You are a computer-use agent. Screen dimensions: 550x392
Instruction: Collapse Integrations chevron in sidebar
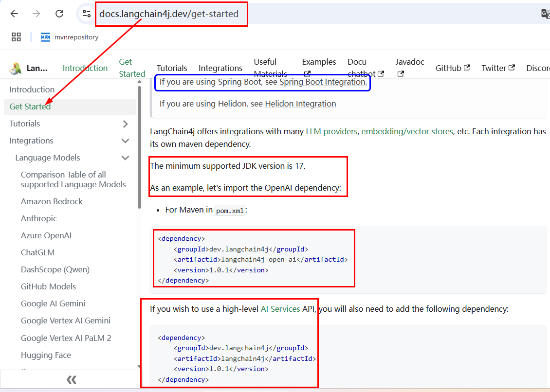(125, 141)
